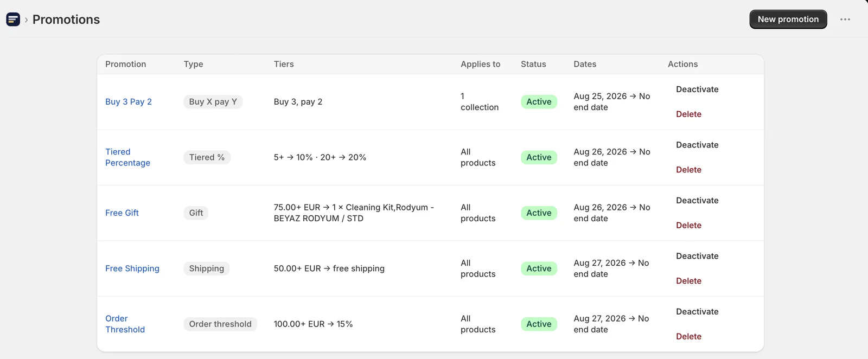This screenshot has height=359, width=868.
Task: Open the Free Shipping promotion link
Action: pyautogui.click(x=132, y=268)
